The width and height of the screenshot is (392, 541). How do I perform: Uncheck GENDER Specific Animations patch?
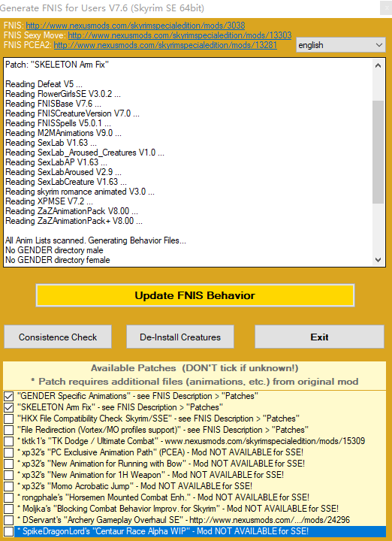click(8, 397)
